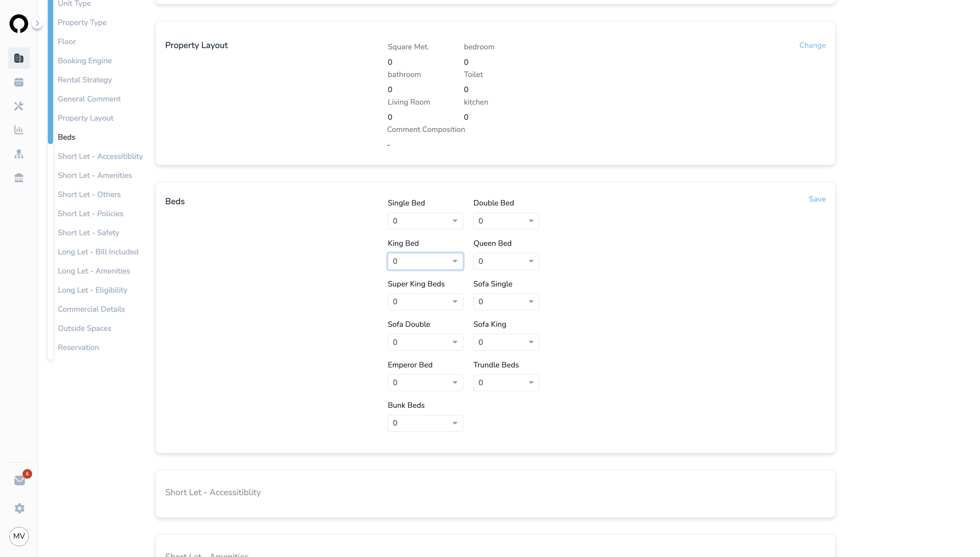This screenshot has width=980, height=557.
Task: Open the bank finance icon
Action: pos(19,178)
